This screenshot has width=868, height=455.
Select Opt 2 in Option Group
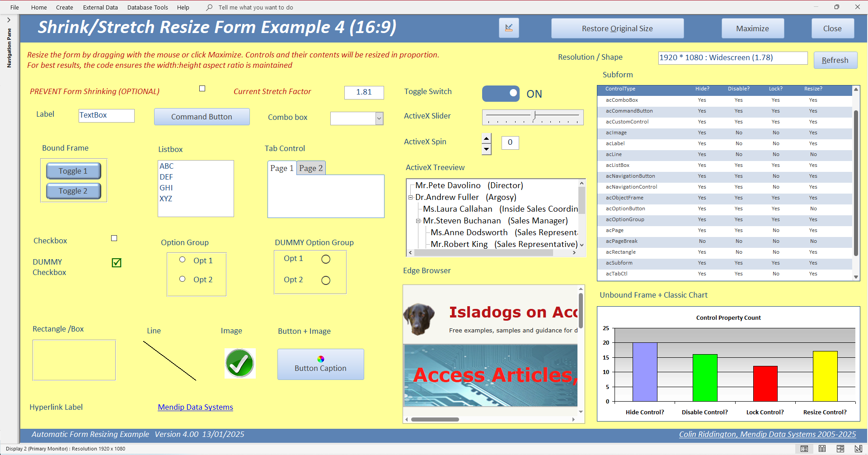(183, 279)
